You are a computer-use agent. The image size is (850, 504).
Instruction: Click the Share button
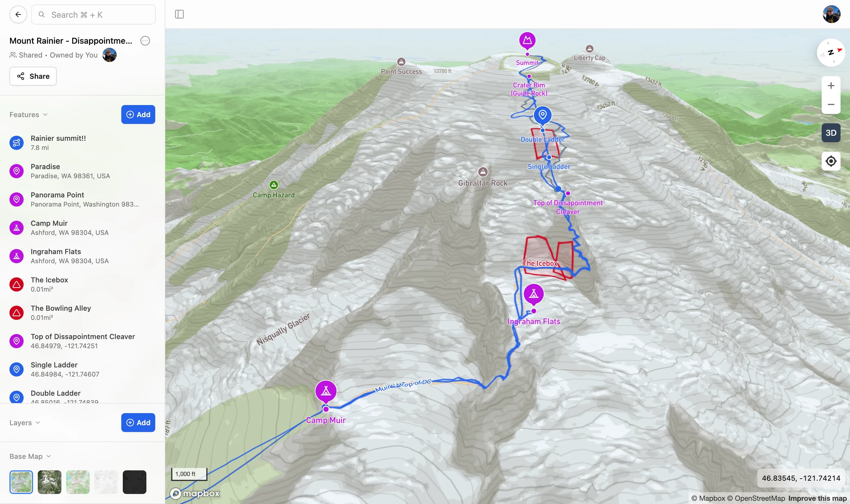(33, 76)
